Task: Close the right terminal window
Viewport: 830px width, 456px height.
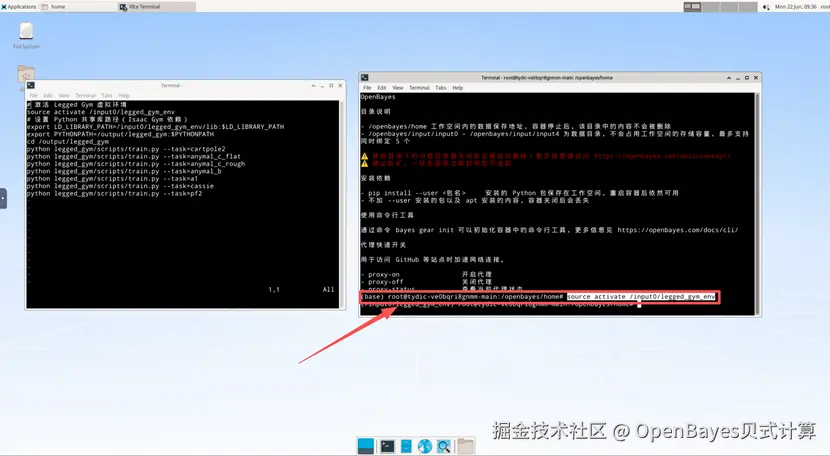Action: click(x=756, y=77)
